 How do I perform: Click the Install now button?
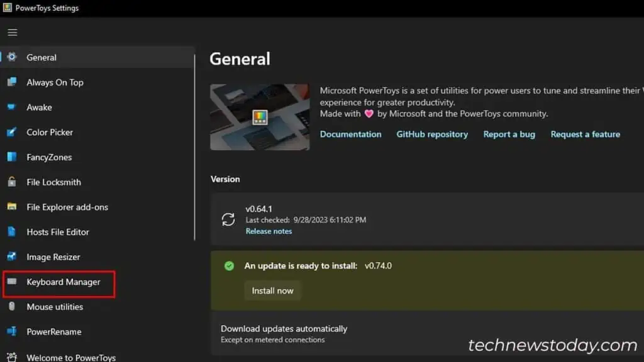[x=272, y=290]
